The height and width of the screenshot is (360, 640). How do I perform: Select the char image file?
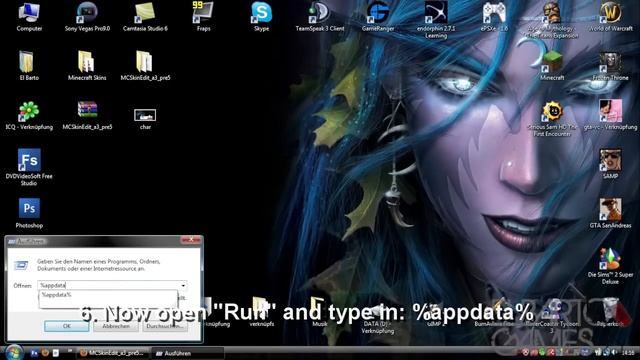[145, 118]
